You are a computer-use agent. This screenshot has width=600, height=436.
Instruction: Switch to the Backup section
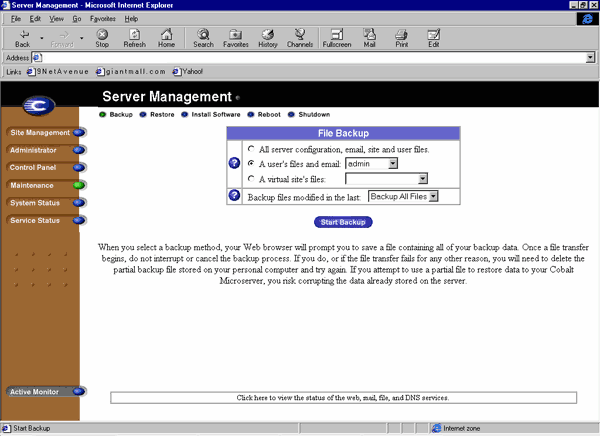point(116,114)
